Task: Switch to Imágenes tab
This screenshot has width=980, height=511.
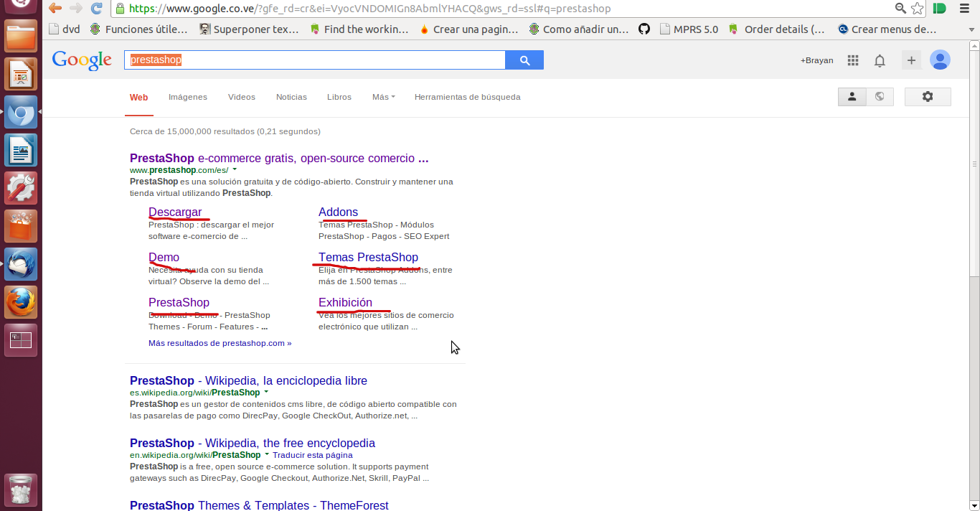Action: click(x=188, y=97)
